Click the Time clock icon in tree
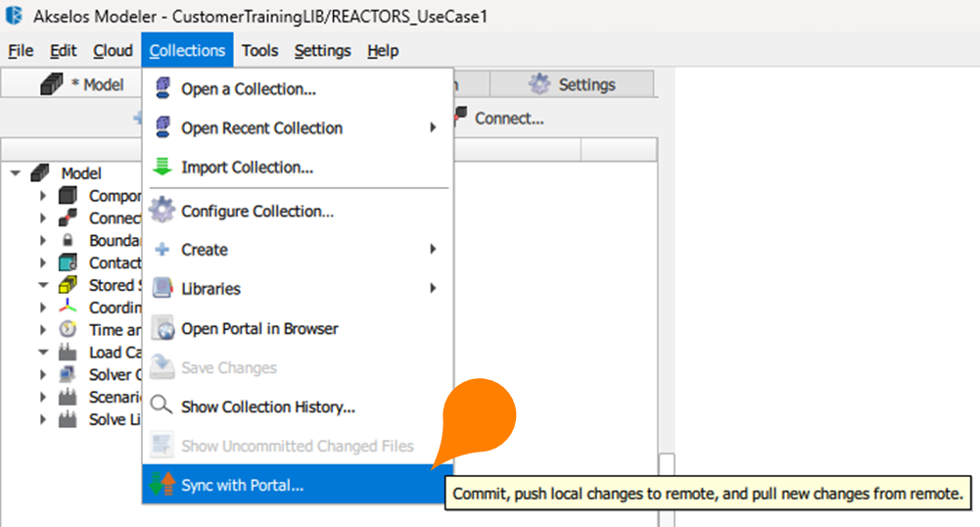Image resolution: width=980 pixels, height=527 pixels. tap(68, 329)
